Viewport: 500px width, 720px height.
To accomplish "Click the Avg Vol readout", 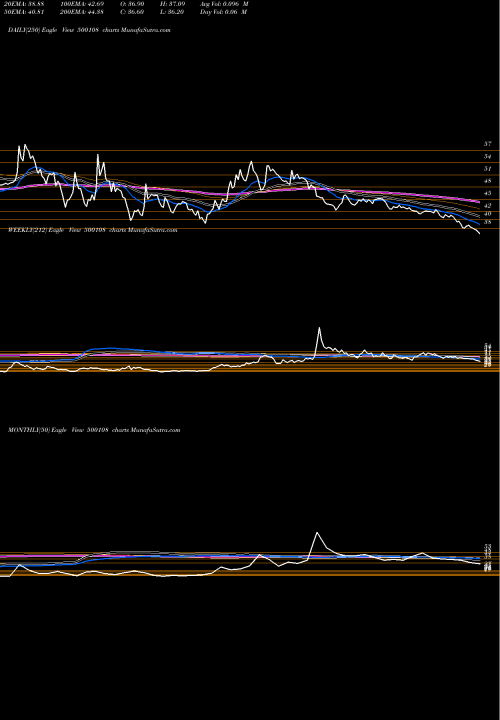I will click(x=224, y=4).
